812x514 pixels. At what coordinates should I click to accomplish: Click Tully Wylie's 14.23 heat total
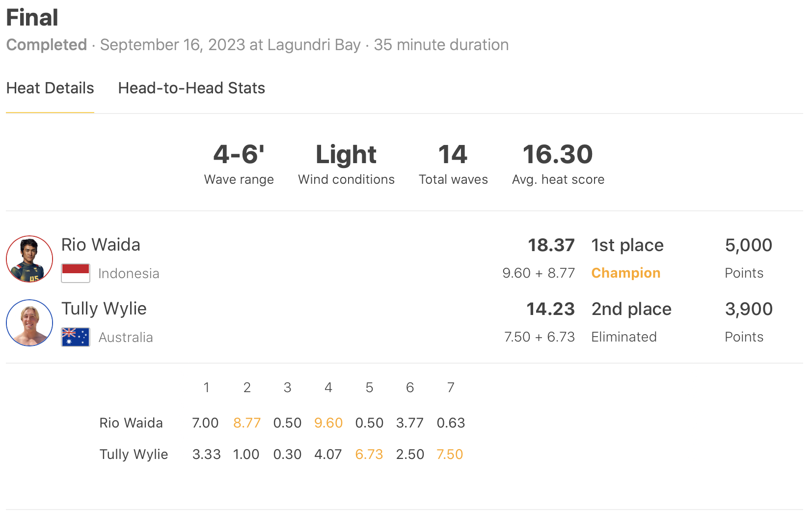pyautogui.click(x=550, y=309)
